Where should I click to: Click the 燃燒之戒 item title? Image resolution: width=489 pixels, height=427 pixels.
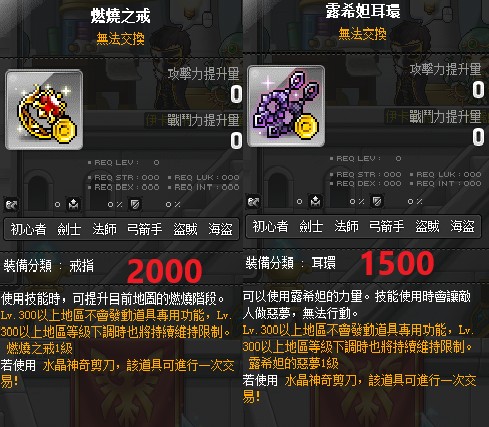(x=121, y=16)
